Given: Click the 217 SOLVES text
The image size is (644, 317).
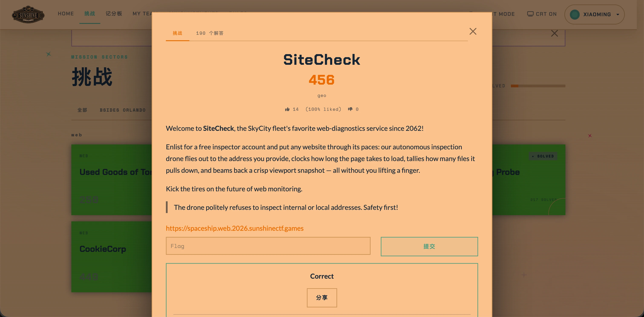Looking at the screenshot, I should point(543,200).
